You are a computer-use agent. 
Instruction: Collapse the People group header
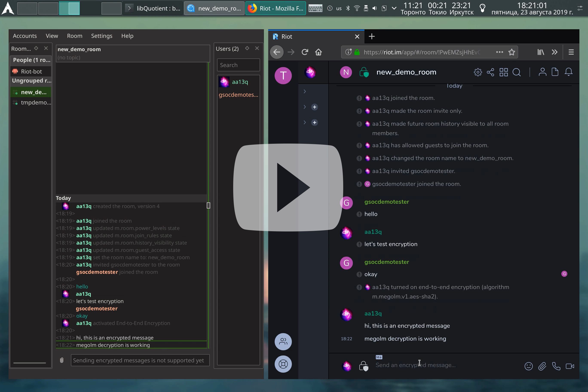31,60
